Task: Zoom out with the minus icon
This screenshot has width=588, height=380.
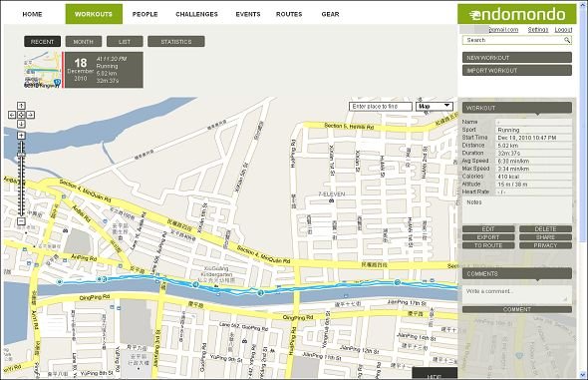Action: coord(21,221)
